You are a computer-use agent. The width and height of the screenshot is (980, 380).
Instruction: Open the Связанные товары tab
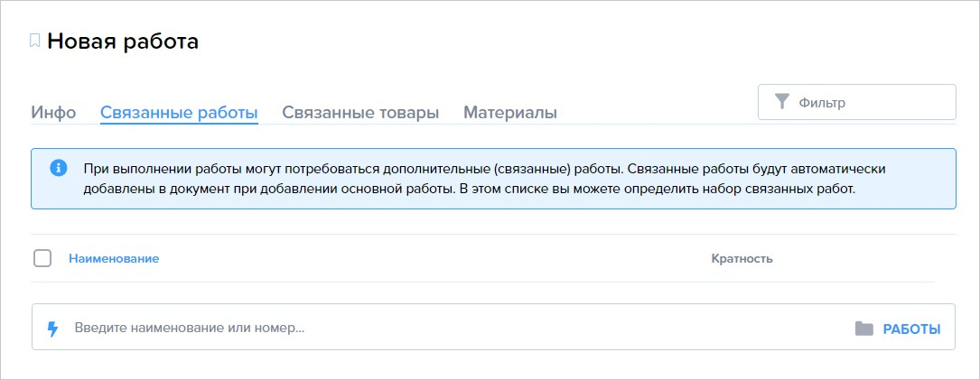click(x=360, y=113)
